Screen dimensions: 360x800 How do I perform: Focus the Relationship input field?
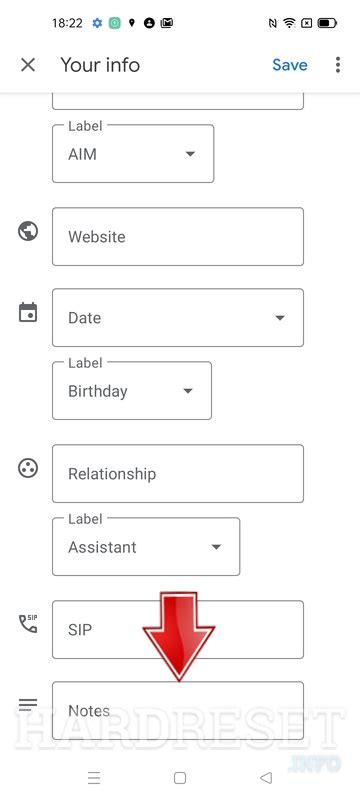(178, 473)
